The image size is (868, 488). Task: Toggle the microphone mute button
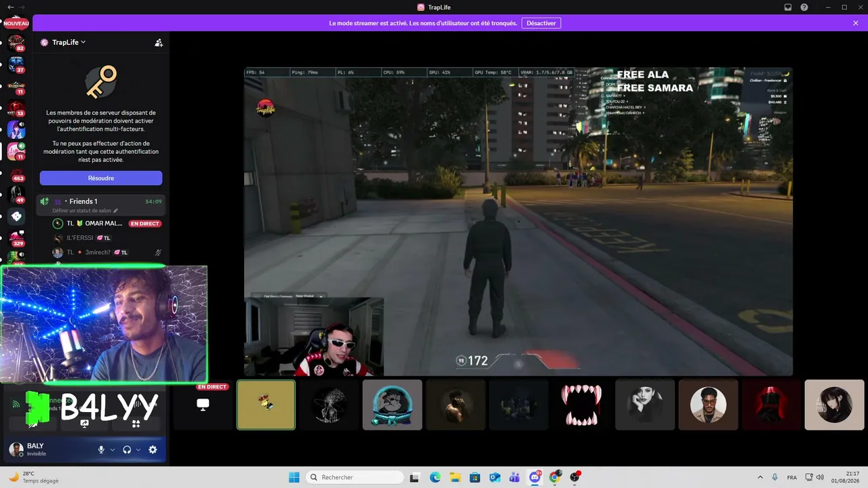(102, 449)
